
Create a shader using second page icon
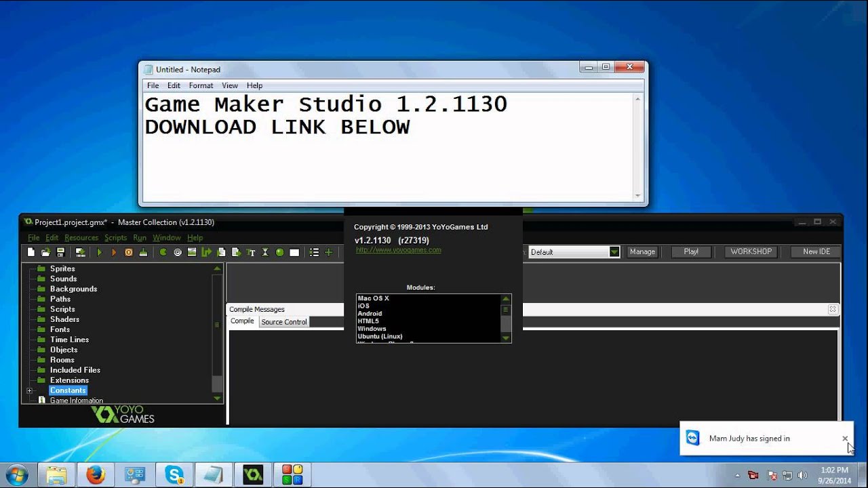click(x=236, y=252)
